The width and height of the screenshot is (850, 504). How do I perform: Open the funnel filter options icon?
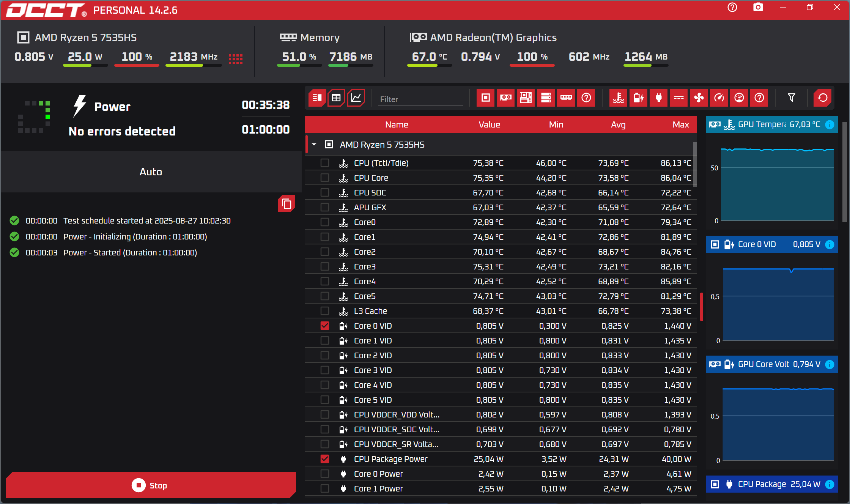pyautogui.click(x=791, y=98)
